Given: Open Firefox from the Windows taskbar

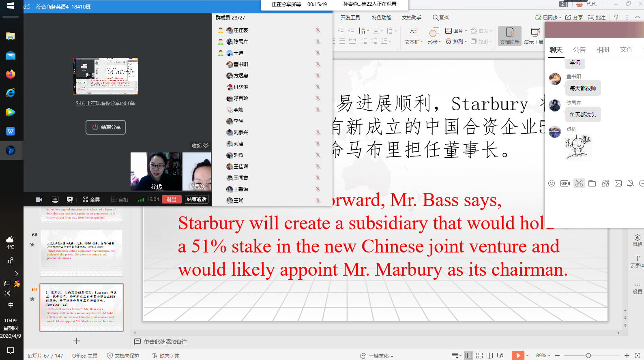Looking at the screenshot, I should [11, 74].
